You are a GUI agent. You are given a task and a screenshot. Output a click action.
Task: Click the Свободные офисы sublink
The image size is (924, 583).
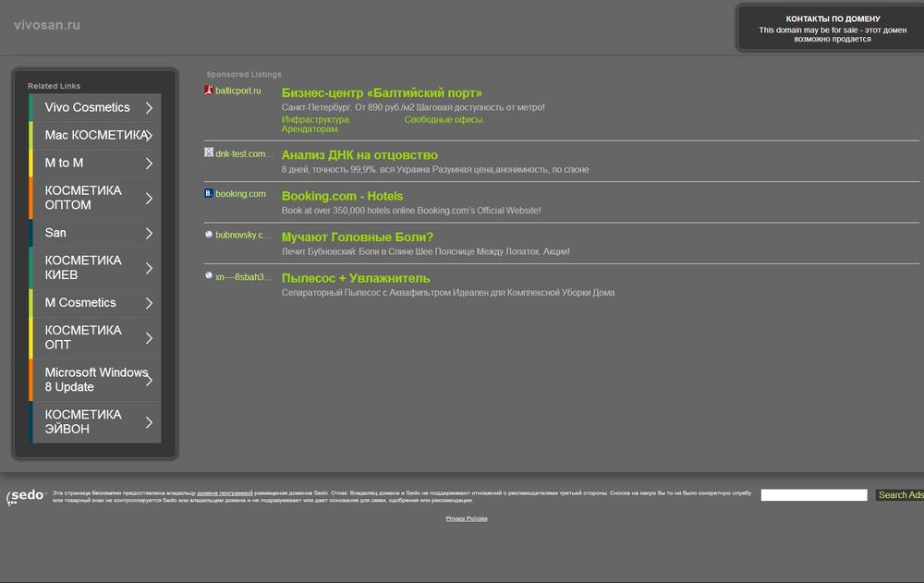point(444,120)
